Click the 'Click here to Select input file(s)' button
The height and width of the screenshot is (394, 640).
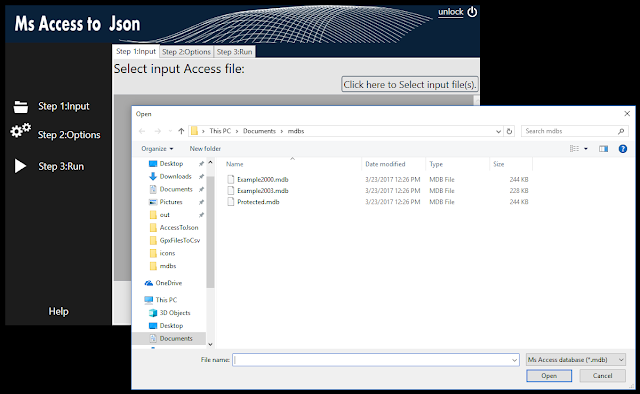pyautogui.click(x=409, y=85)
